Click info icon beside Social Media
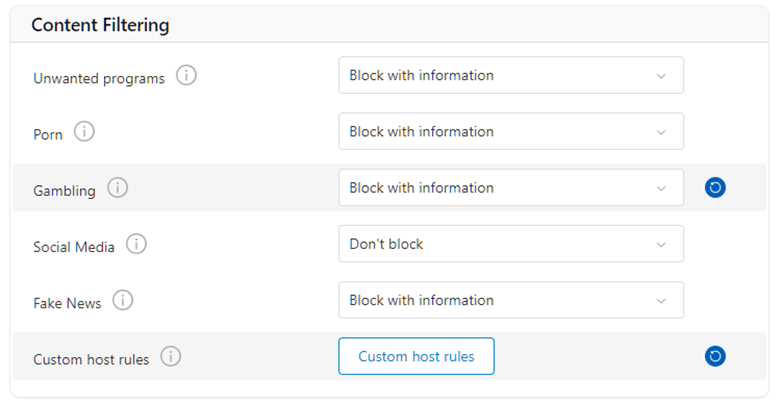This screenshot has width=781, height=403. [136, 244]
